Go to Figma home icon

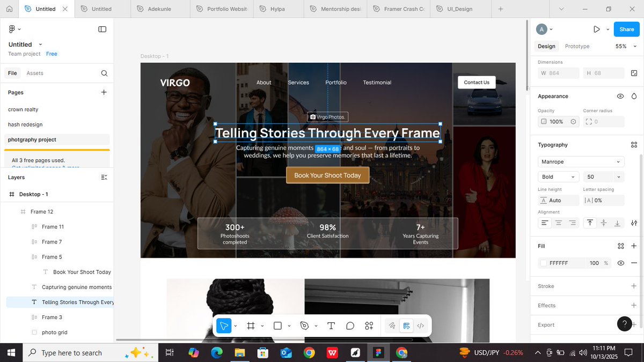[9, 9]
